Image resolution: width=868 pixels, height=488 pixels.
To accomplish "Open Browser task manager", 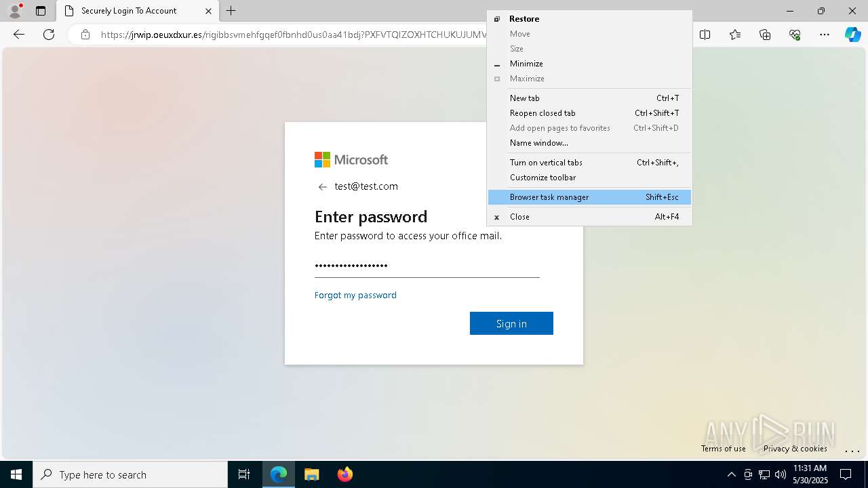I will (x=589, y=197).
